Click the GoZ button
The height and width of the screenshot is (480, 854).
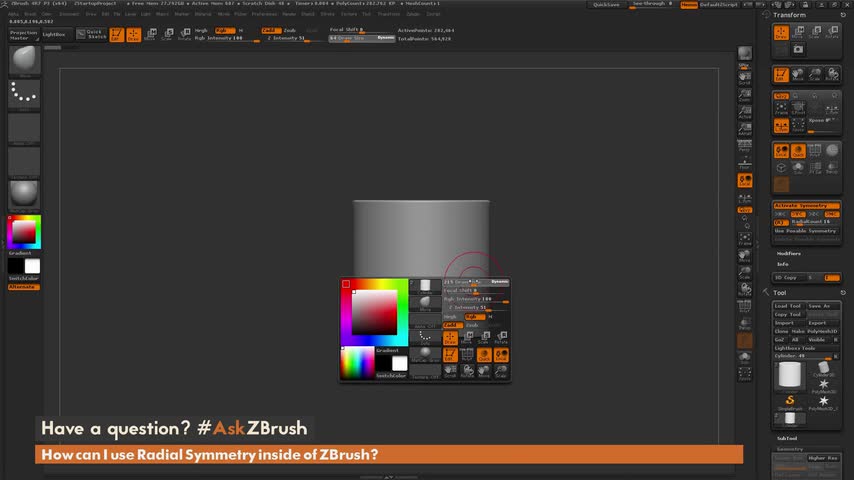(780, 339)
